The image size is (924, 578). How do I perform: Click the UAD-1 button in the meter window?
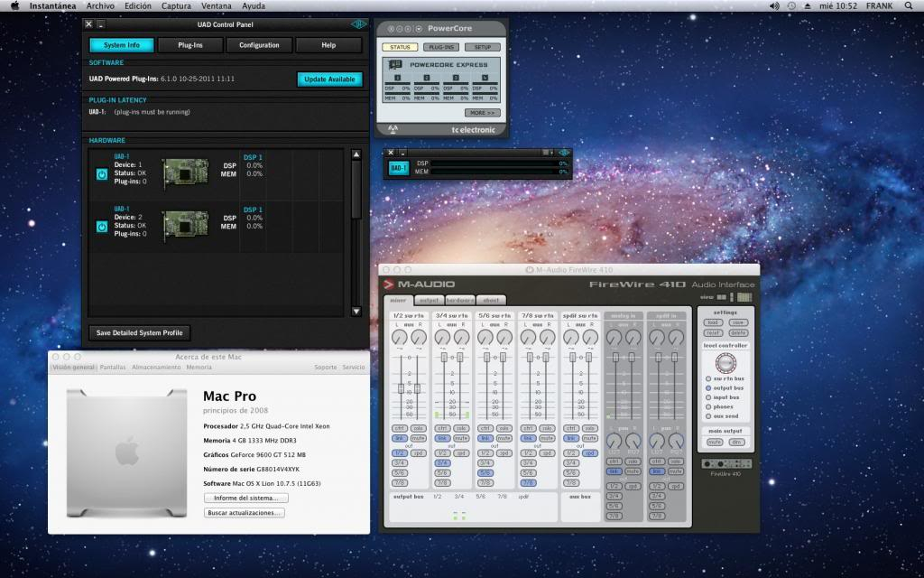[399, 167]
